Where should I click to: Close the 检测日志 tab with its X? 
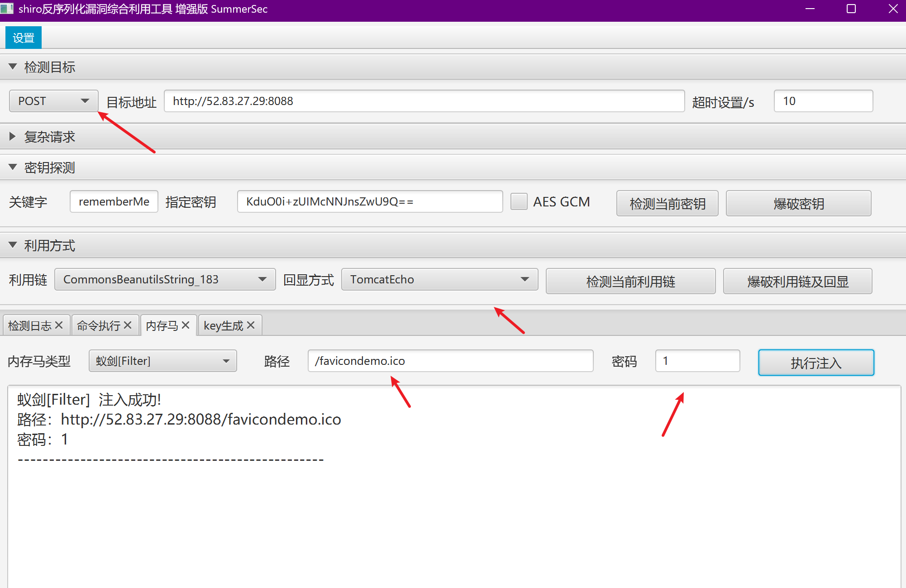coord(59,325)
